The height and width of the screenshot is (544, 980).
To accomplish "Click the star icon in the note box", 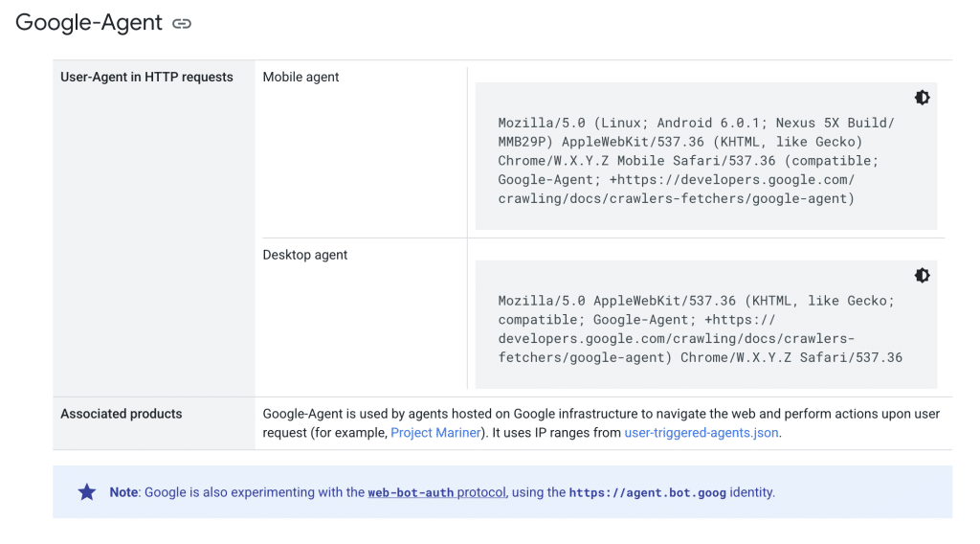I will (x=87, y=492).
